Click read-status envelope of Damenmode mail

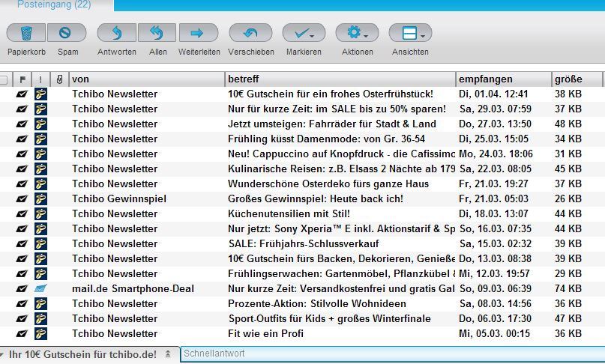pyautogui.click(x=22, y=139)
